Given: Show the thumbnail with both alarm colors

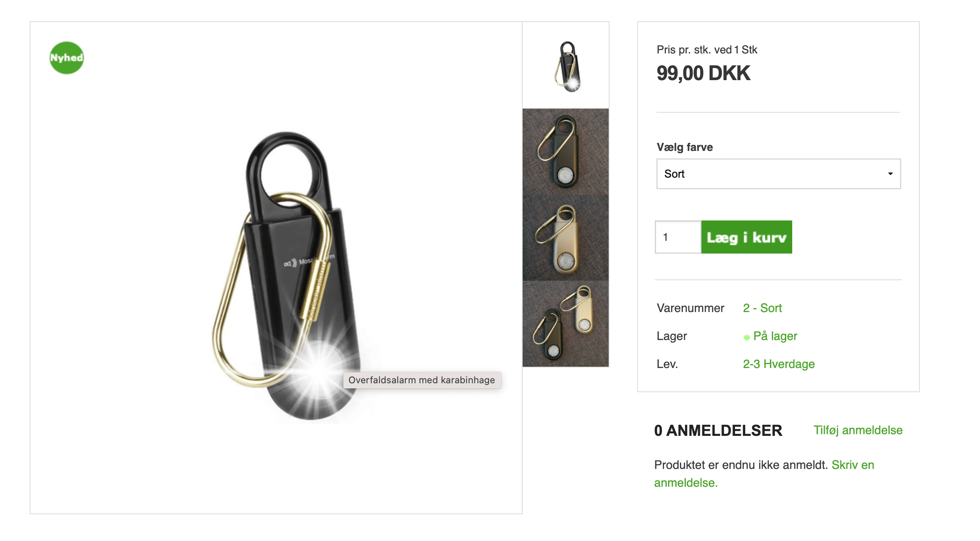Looking at the screenshot, I should pos(566,323).
